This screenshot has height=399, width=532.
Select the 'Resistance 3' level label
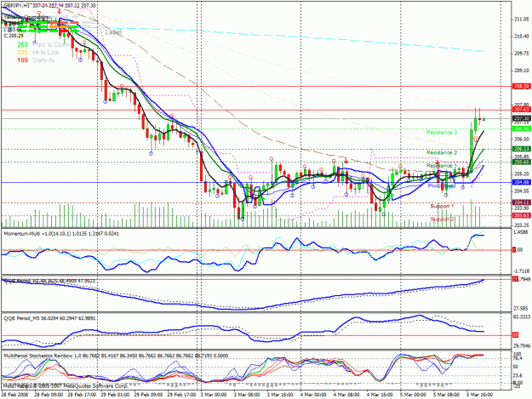coord(442,132)
